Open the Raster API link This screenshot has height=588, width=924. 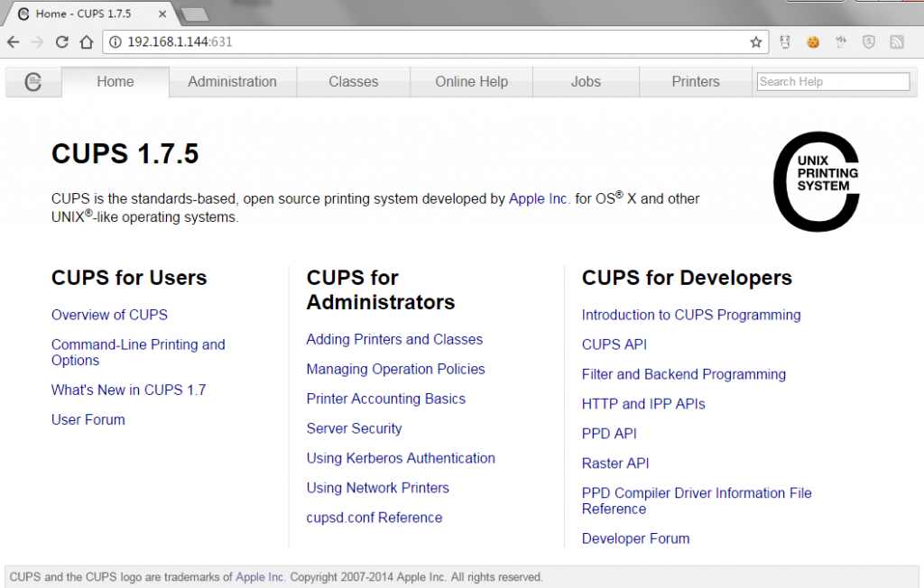tap(615, 464)
